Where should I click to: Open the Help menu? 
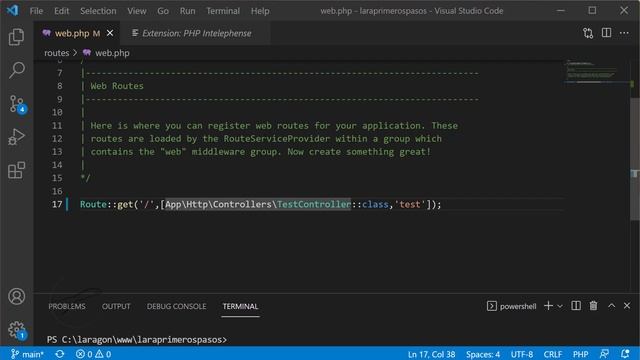260,11
